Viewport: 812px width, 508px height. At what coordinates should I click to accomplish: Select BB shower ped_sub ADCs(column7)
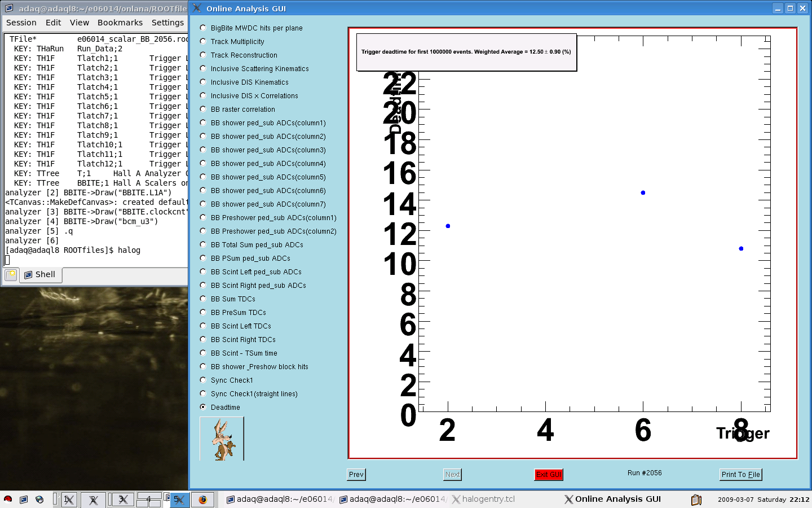coord(263,204)
